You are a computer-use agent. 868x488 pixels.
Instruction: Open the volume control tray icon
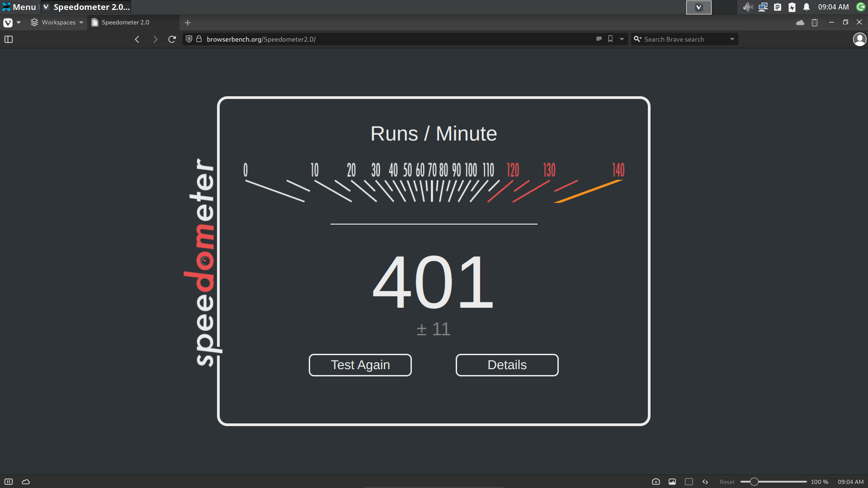(748, 7)
